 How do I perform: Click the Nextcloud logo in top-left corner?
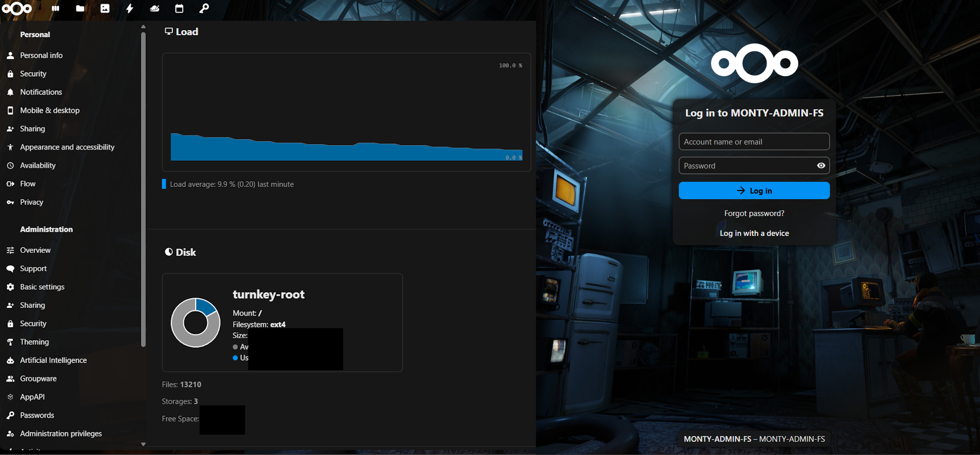(17, 9)
